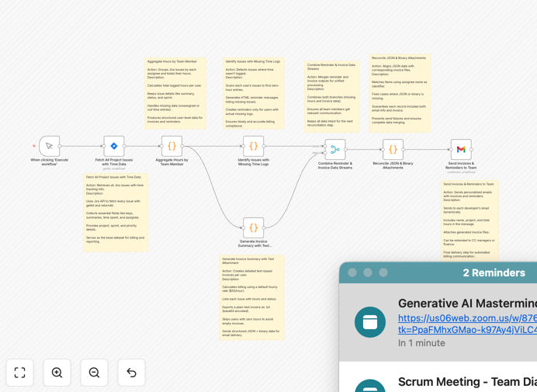Open the Jira 'Fetch All Project Issues' node
This screenshot has width=537, height=392.
[114, 146]
